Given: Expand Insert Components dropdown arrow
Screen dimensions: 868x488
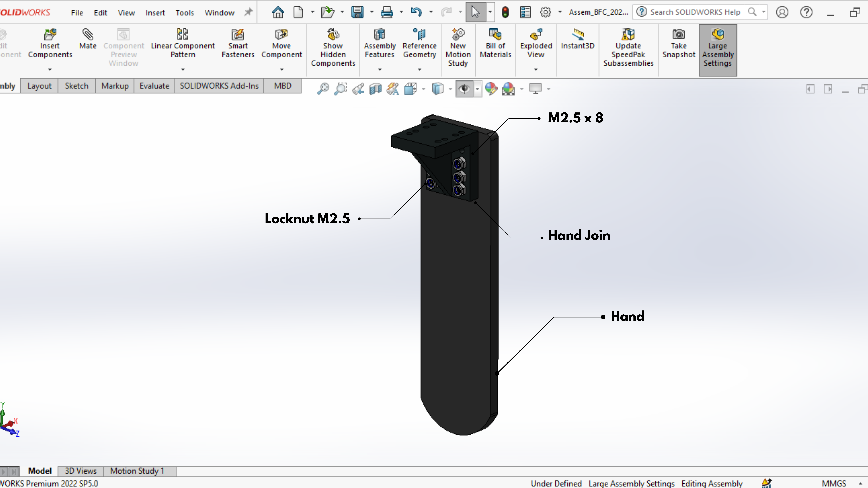Looking at the screenshot, I should (50, 69).
